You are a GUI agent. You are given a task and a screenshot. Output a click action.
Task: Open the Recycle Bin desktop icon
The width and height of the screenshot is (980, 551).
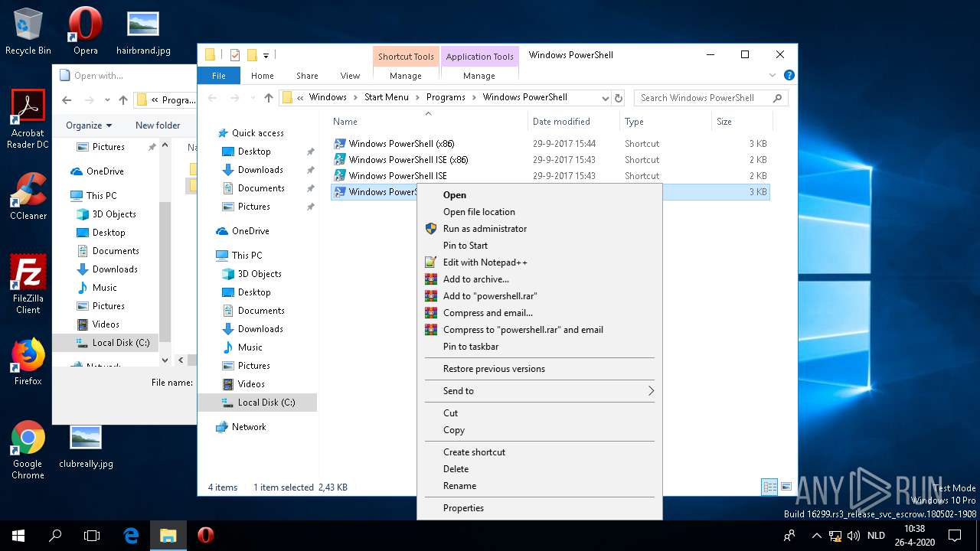tap(28, 31)
